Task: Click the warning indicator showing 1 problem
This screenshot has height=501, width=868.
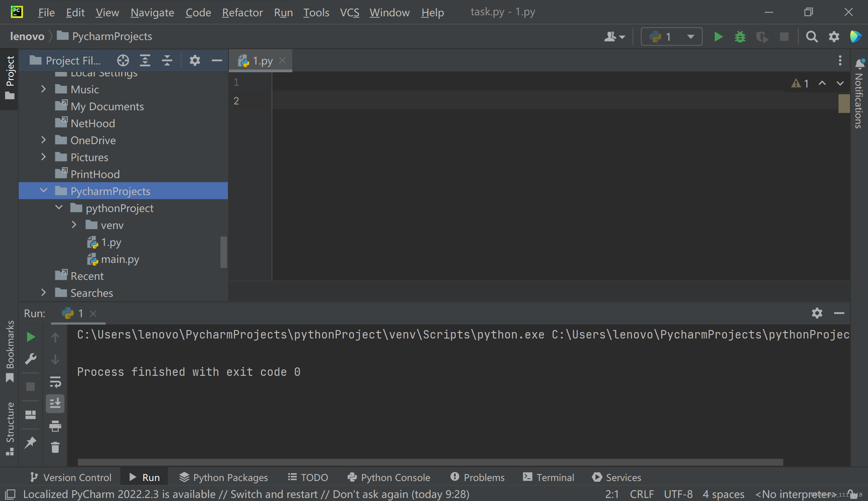Action: point(800,83)
